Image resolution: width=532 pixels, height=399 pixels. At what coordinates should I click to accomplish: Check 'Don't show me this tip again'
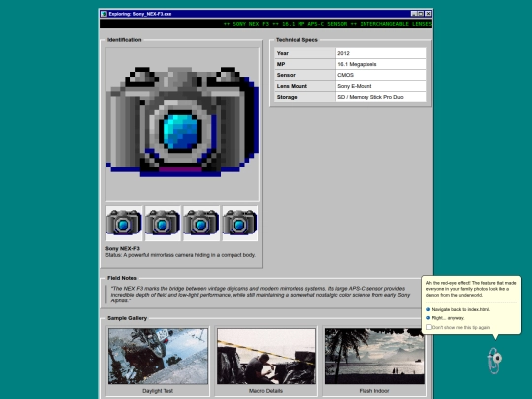[429, 327]
